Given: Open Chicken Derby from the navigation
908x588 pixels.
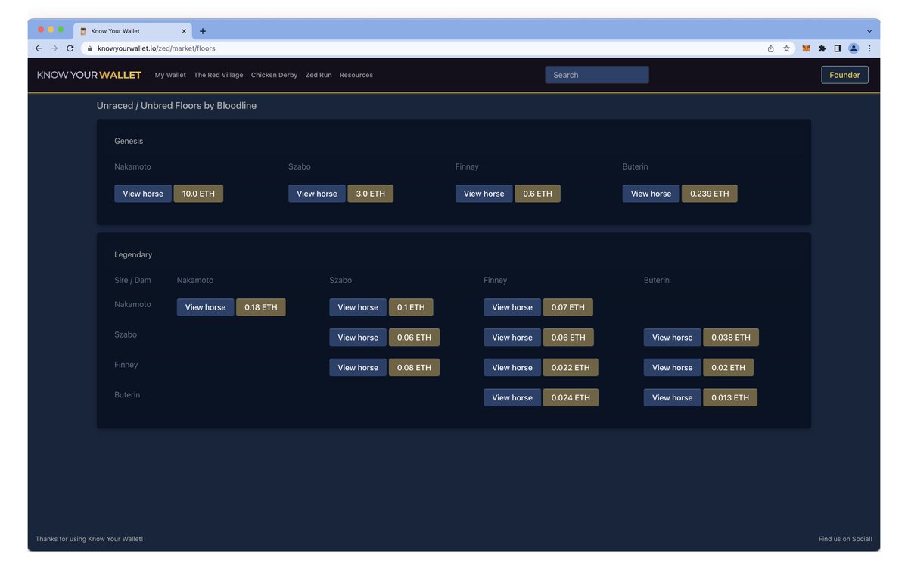Looking at the screenshot, I should click(274, 75).
